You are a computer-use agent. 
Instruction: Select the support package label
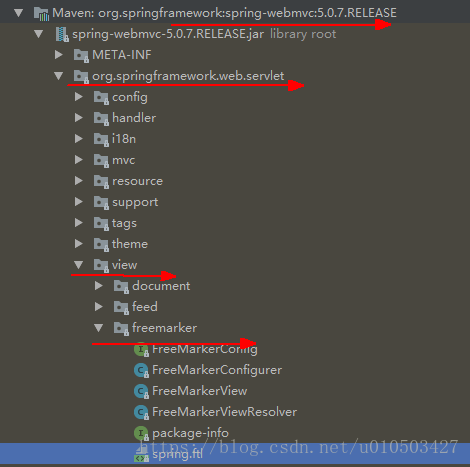pyautogui.click(x=135, y=202)
